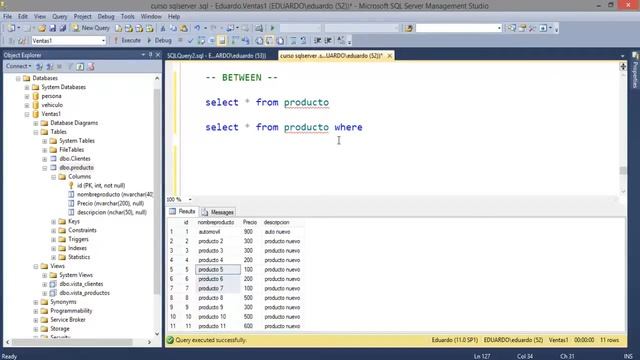
Task: Open the Project menu
Action: 82,16
